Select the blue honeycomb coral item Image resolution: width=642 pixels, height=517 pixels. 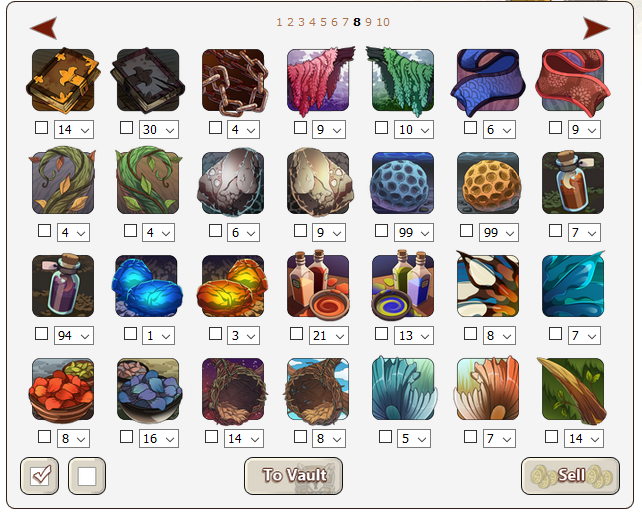point(403,183)
